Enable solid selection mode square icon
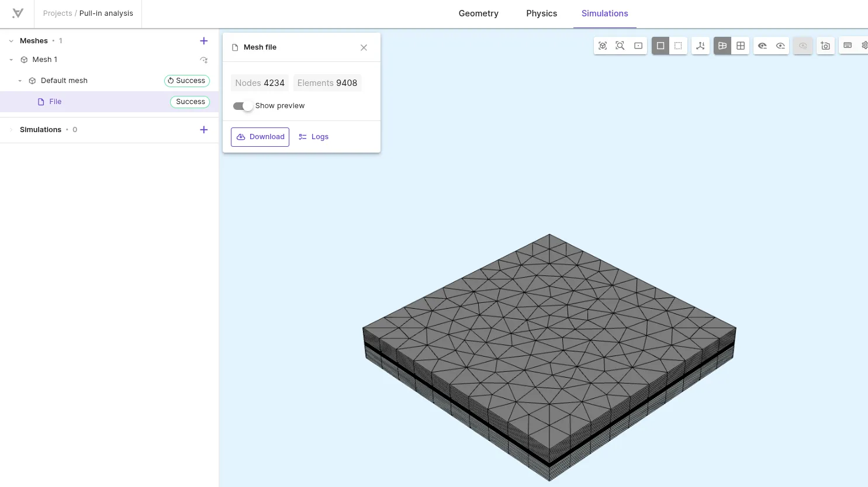The height and width of the screenshot is (487, 868). click(660, 46)
